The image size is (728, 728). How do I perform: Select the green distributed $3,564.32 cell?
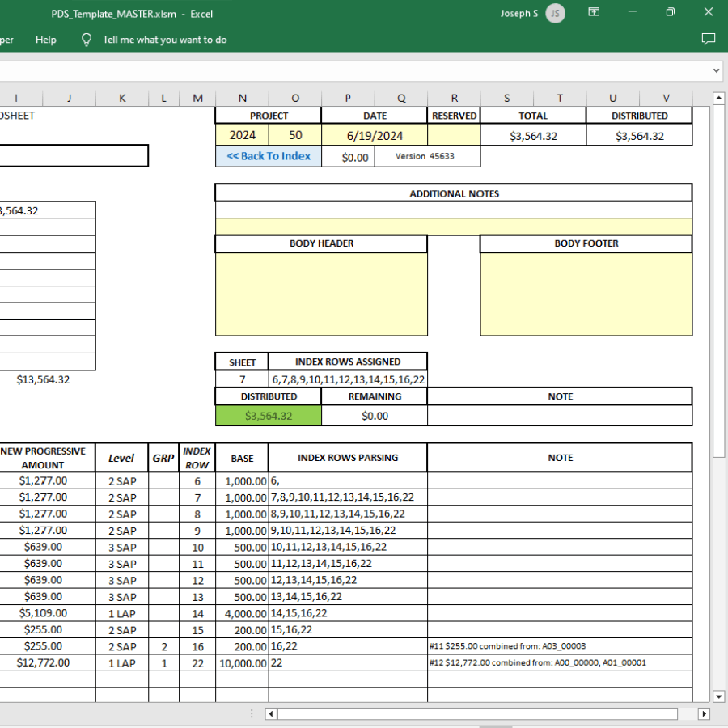point(269,416)
